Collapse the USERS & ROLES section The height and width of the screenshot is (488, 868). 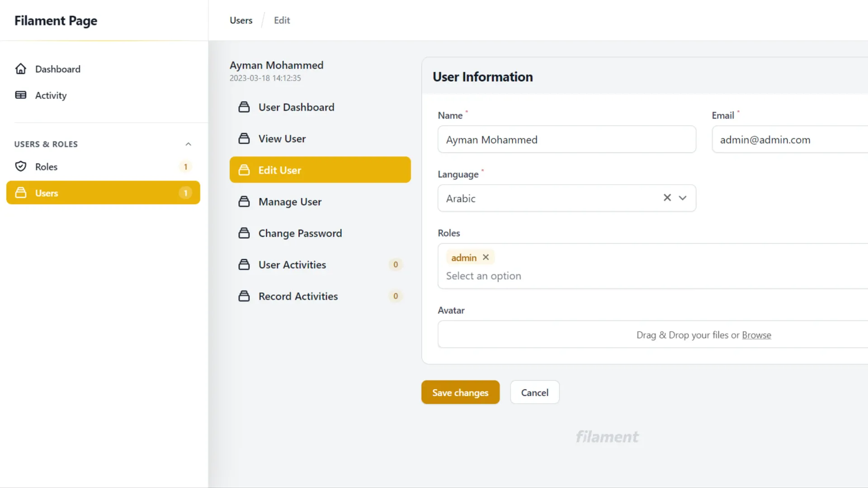(189, 144)
